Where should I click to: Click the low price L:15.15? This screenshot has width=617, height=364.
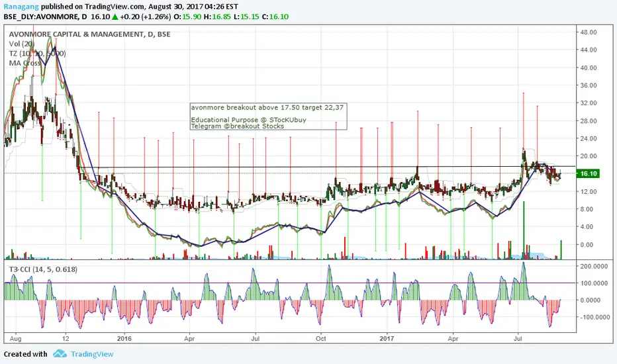pyautogui.click(x=247, y=17)
